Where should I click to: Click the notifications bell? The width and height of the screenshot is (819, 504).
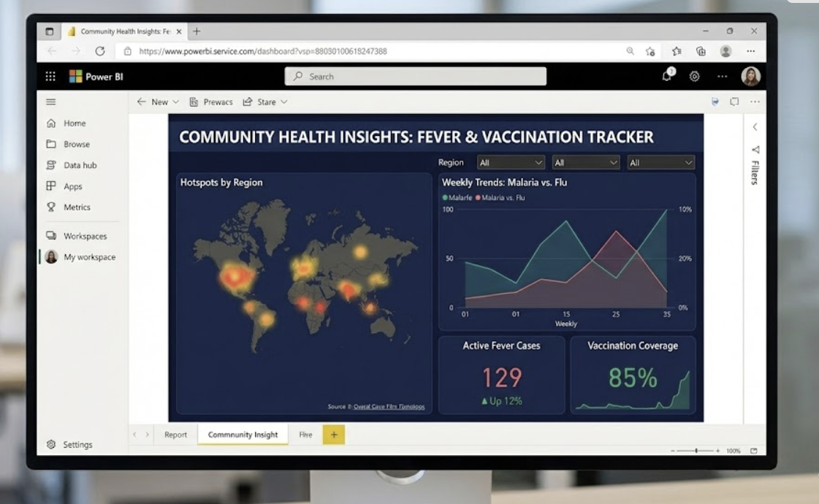(x=666, y=76)
